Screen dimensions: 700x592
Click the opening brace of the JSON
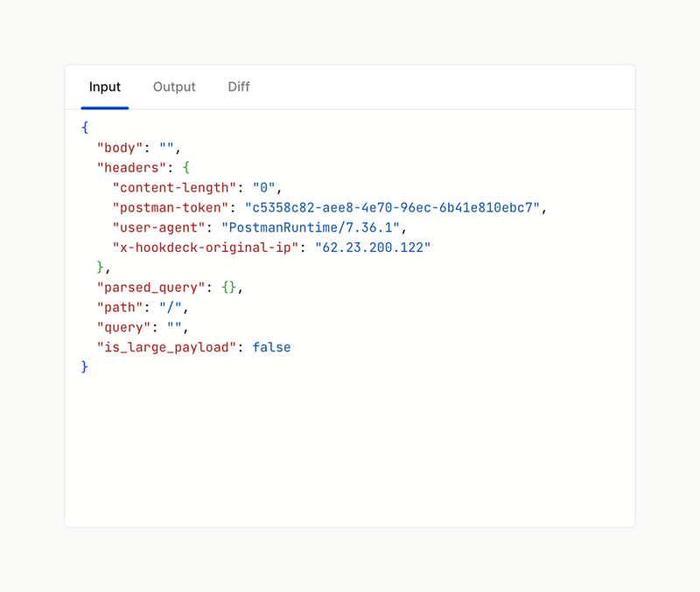[x=83, y=127]
